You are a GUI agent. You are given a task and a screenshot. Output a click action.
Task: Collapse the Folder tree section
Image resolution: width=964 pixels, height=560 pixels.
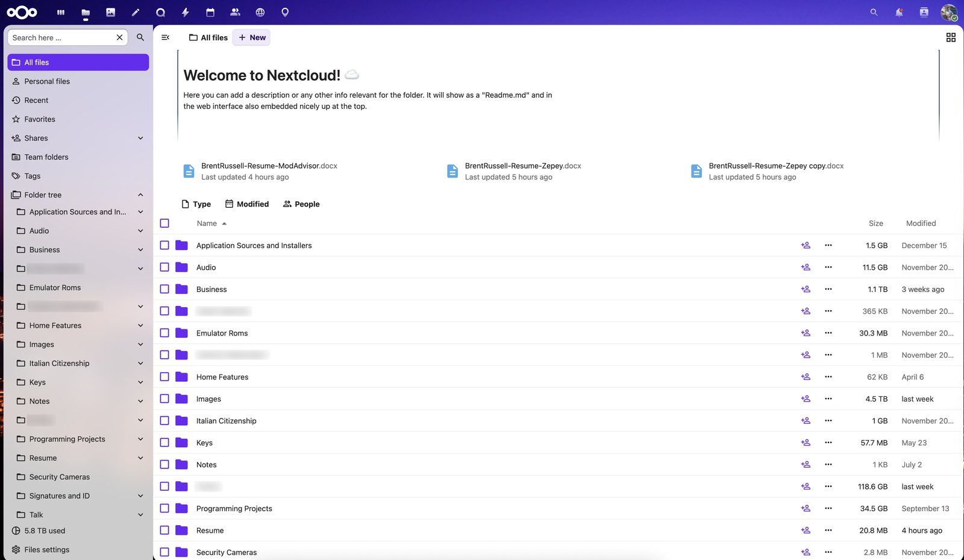point(140,195)
